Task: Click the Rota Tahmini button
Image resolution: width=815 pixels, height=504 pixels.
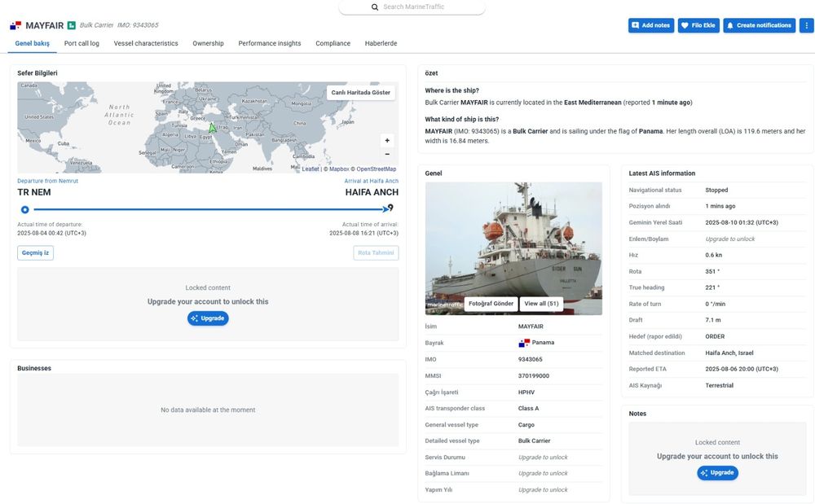Action: tap(376, 252)
